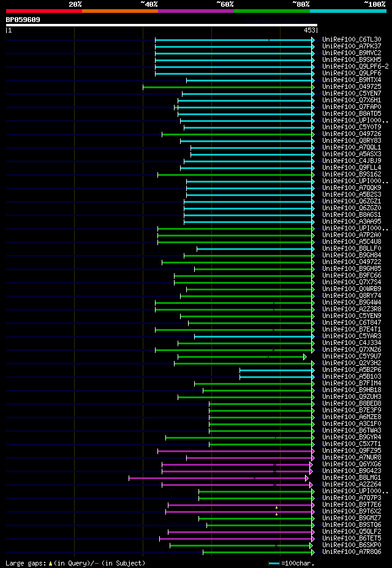Select the UniRef100_C5Y9U7 label
392x568 pixels.
(x=352, y=357)
